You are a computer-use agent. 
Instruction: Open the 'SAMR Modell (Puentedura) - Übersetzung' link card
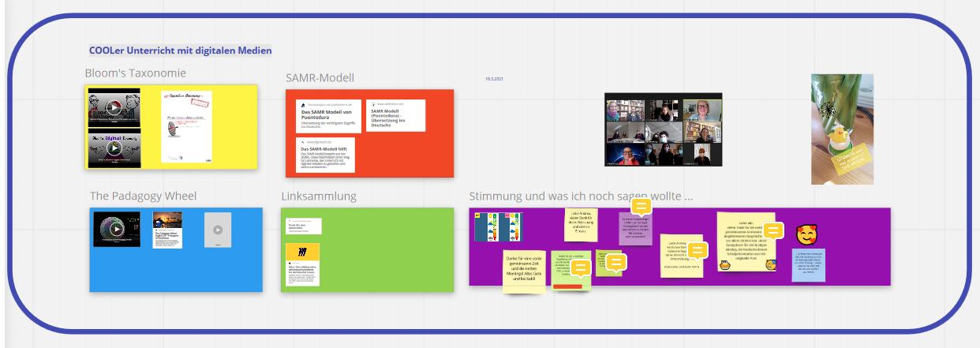(396, 115)
